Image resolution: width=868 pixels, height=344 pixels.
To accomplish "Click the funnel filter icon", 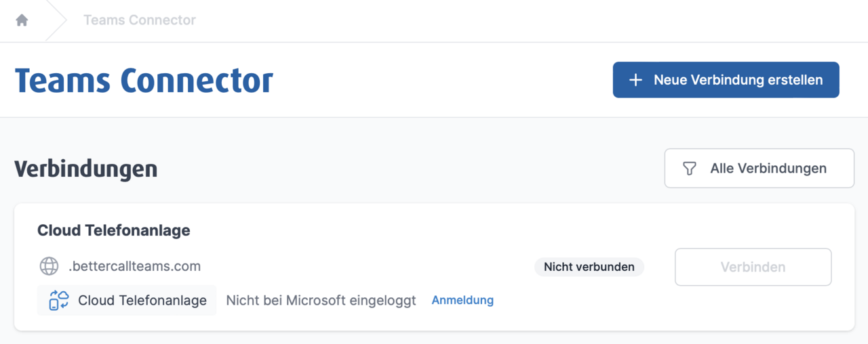I will (690, 169).
